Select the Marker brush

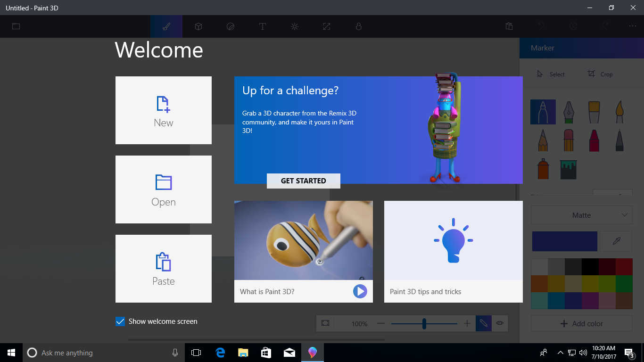pos(543,112)
